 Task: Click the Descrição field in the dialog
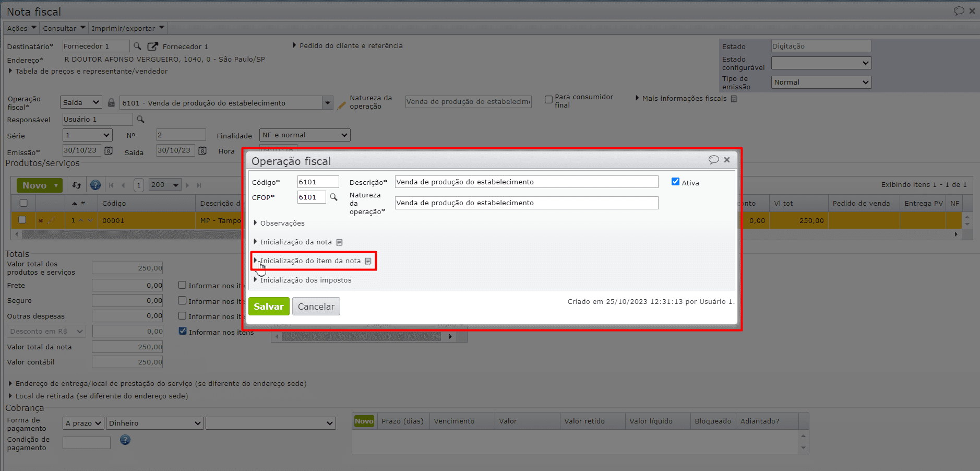(x=527, y=182)
